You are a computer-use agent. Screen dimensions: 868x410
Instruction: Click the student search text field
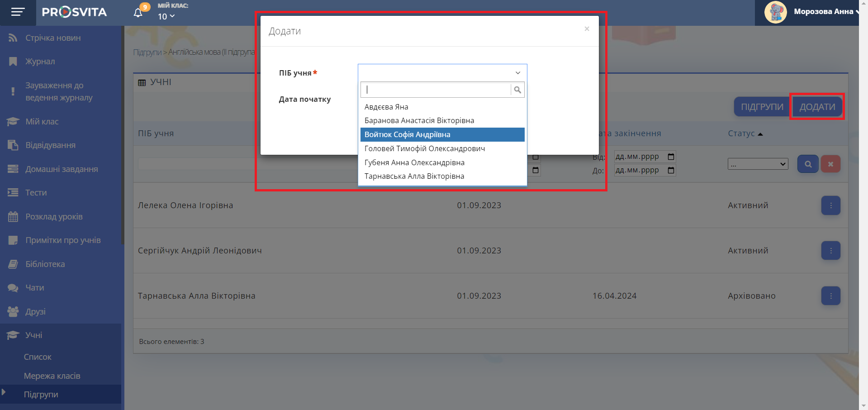(436, 90)
